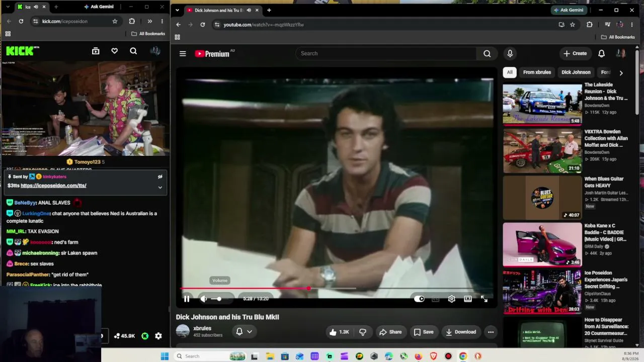Share the YouTube video
The height and width of the screenshot is (362, 644).
tap(390, 332)
